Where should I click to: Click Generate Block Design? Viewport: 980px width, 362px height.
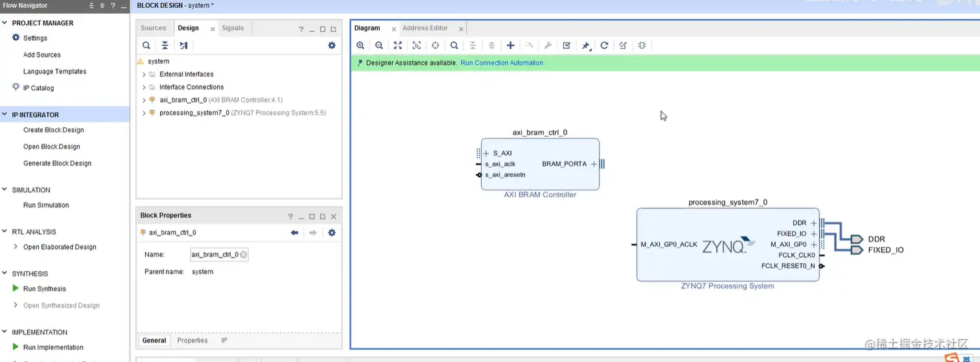(x=57, y=163)
